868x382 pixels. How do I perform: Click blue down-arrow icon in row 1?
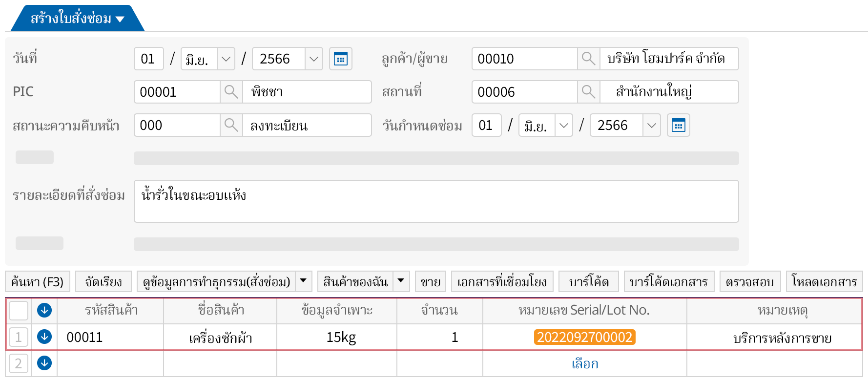click(x=44, y=337)
